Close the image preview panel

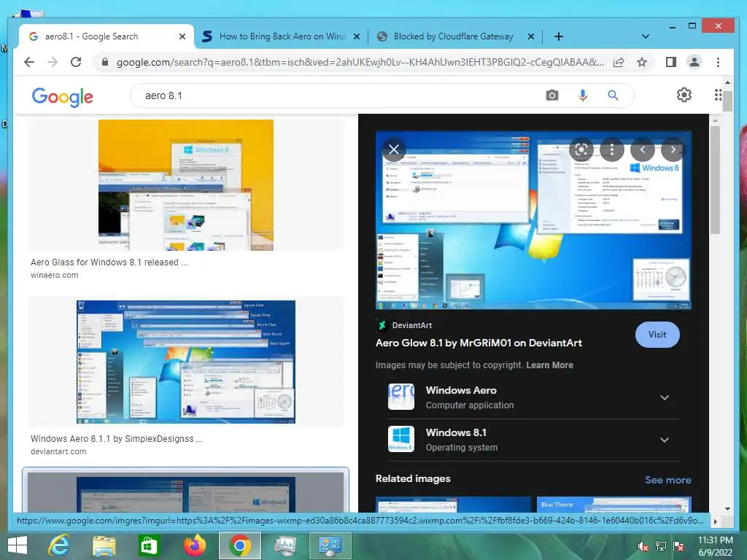pos(393,149)
